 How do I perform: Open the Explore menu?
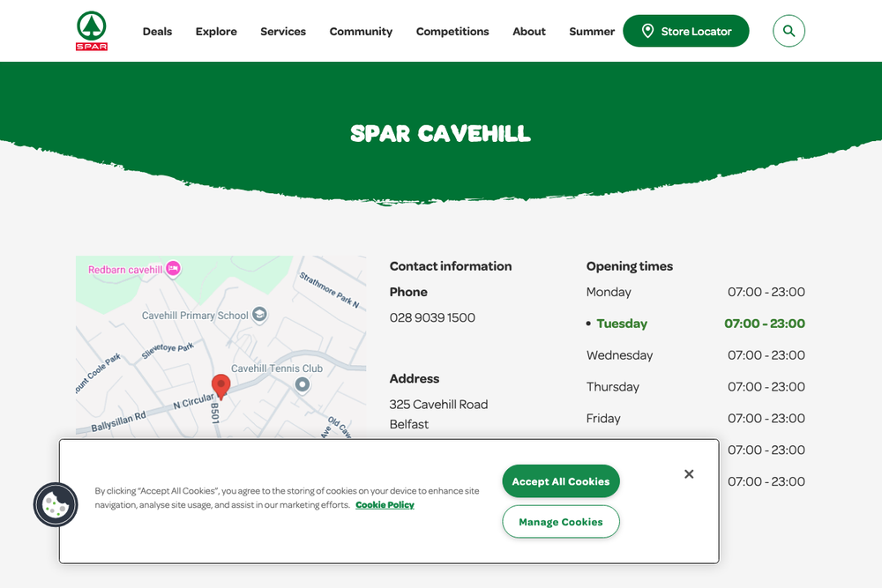coord(216,32)
